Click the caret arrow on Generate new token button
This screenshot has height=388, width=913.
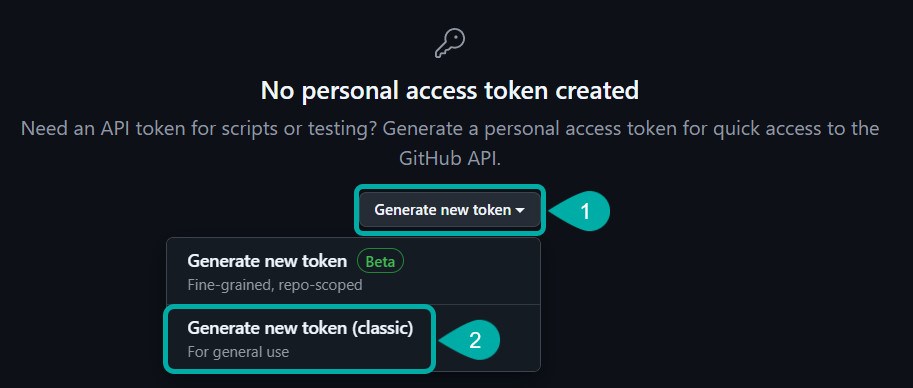[521, 210]
